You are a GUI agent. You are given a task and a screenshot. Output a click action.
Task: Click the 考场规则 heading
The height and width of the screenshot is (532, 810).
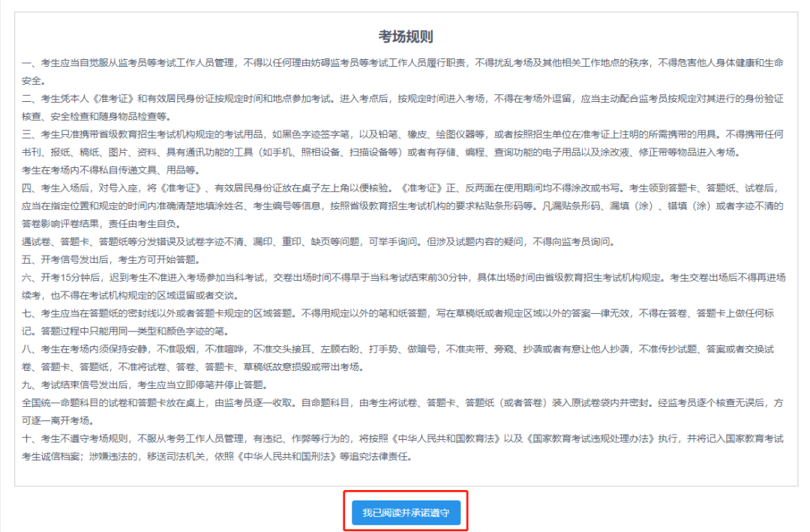[406, 37]
